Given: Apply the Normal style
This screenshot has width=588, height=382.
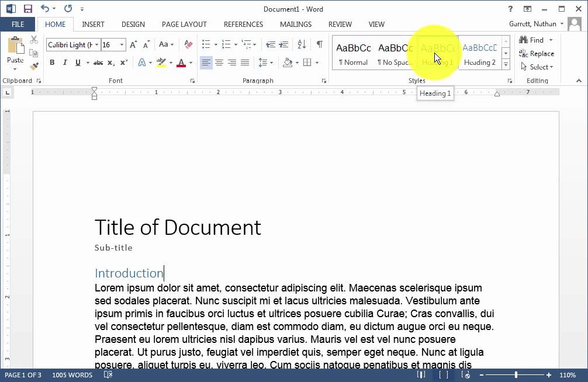Looking at the screenshot, I should (x=353, y=53).
